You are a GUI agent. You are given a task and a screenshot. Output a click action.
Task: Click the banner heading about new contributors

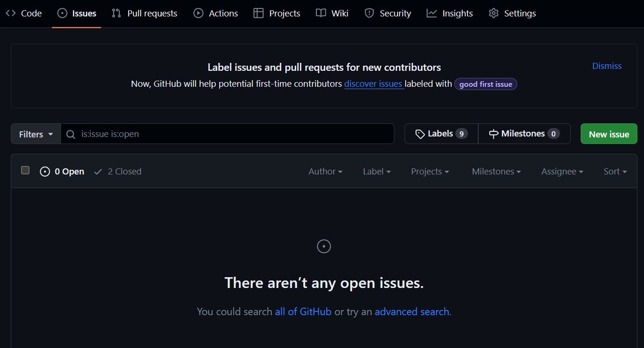click(324, 68)
